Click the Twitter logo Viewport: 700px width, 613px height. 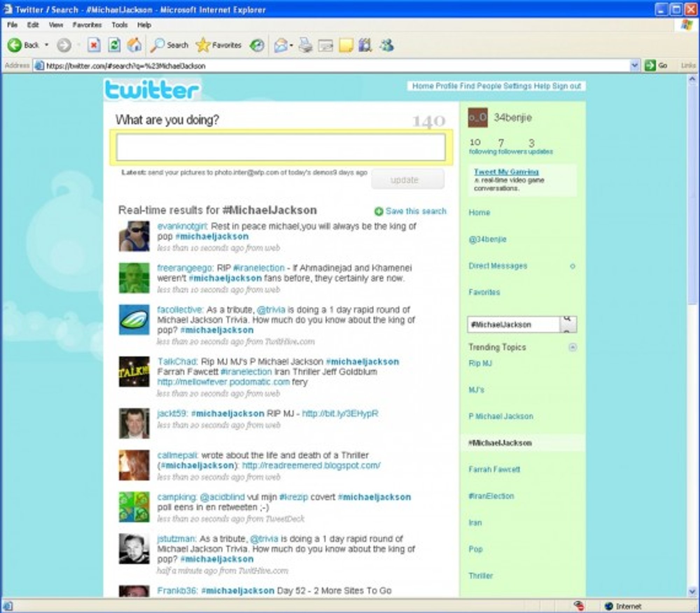point(152,90)
